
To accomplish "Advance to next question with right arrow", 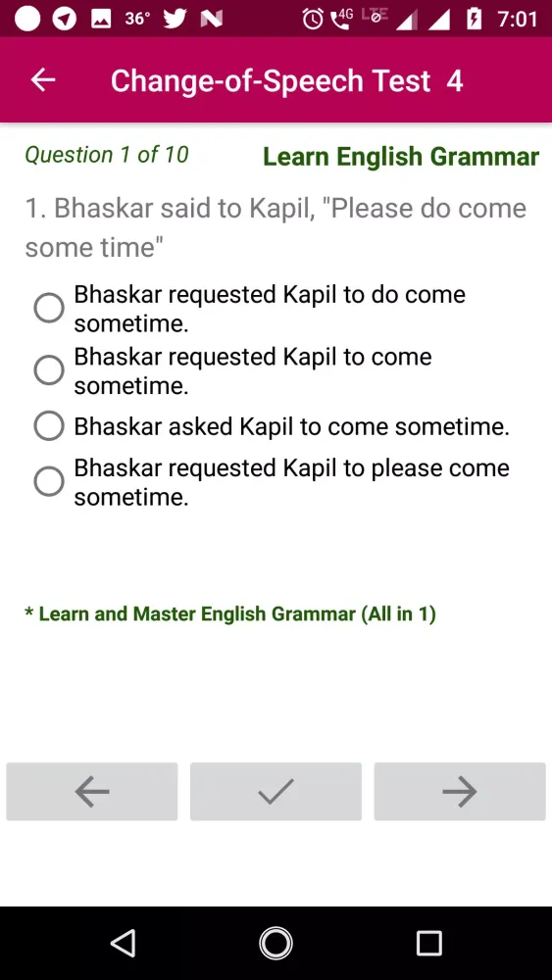I will click(460, 791).
